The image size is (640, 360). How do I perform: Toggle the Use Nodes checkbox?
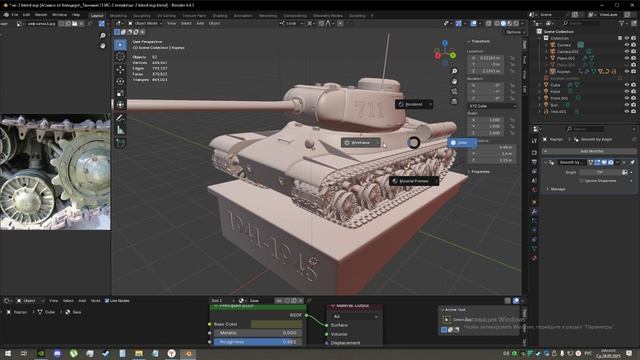pos(107,301)
